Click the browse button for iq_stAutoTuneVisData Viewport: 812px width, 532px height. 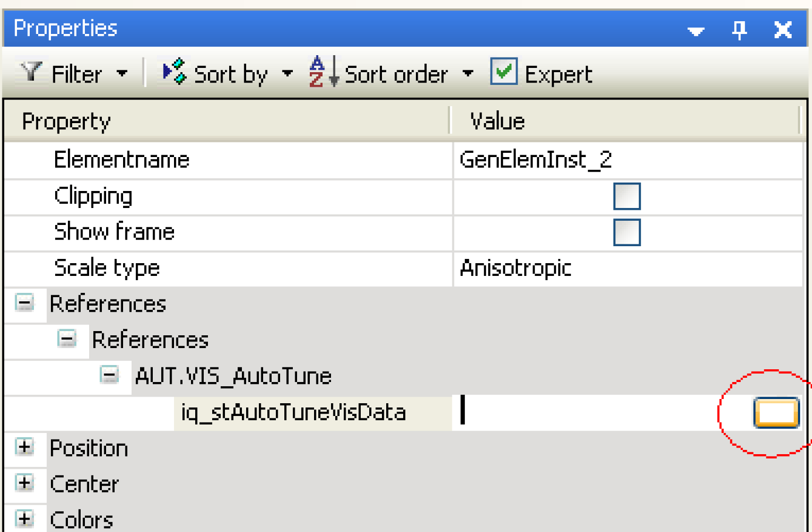(x=776, y=413)
